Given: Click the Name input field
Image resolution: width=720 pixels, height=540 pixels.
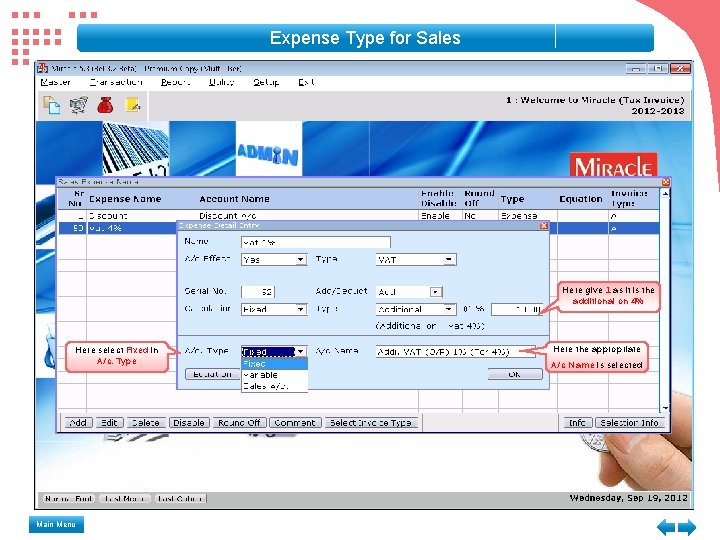Looking at the screenshot, I should coord(315,242).
